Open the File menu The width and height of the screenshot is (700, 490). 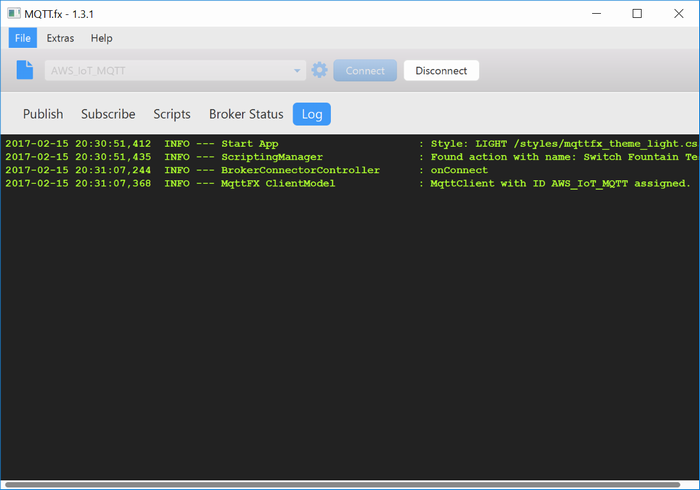click(23, 38)
